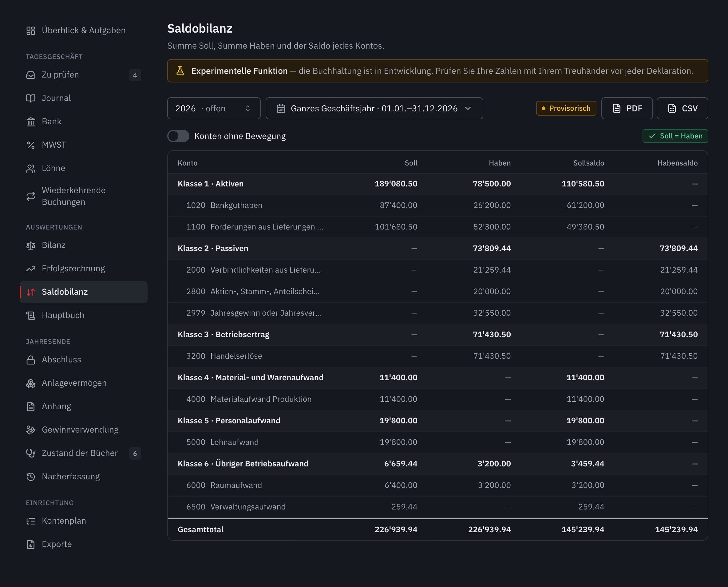Viewport: 728px width, 587px height.
Task: Go to the Journal menu entry
Action: point(84,98)
